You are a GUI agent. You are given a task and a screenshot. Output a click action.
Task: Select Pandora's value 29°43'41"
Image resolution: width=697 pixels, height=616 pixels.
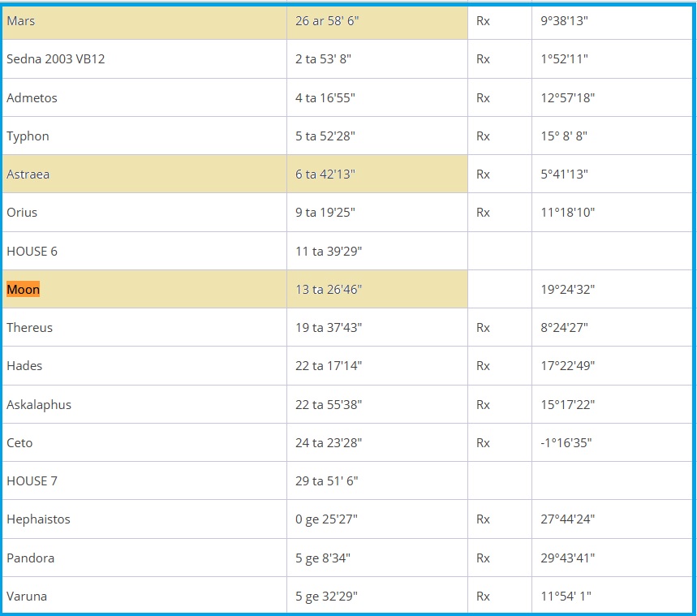click(568, 558)
